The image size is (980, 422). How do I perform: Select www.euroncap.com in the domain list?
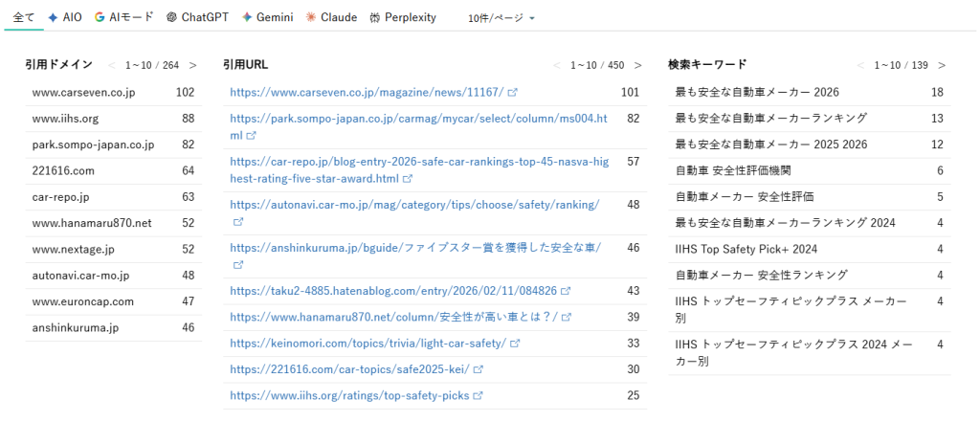(83, 301)
